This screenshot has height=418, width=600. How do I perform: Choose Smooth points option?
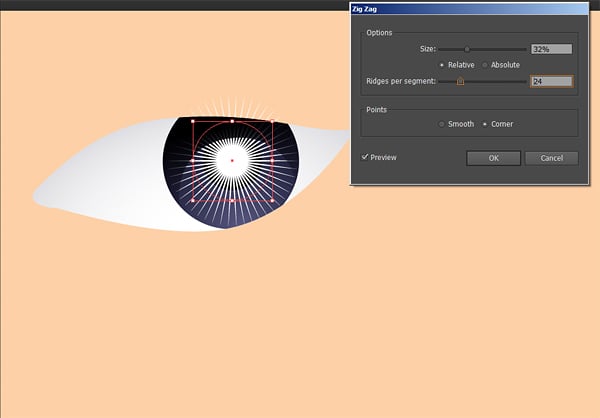[441, 124]
